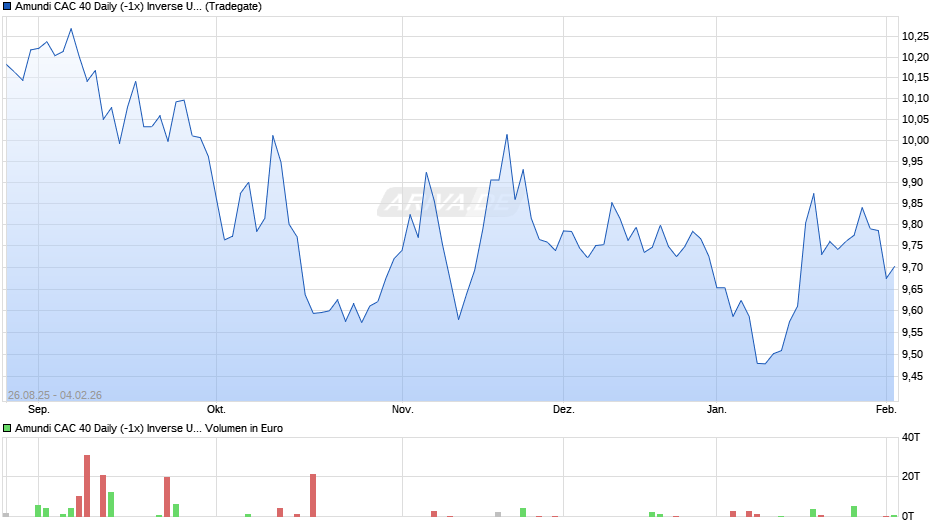Click the '9,75' price axis label
Viewport: 940px width, 526px height.
pos(912,246)
